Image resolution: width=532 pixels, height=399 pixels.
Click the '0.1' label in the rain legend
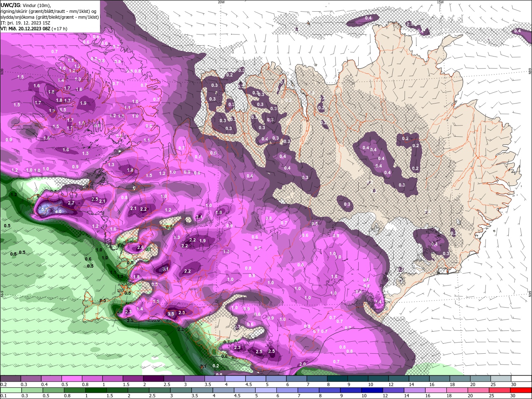(3, 396)
